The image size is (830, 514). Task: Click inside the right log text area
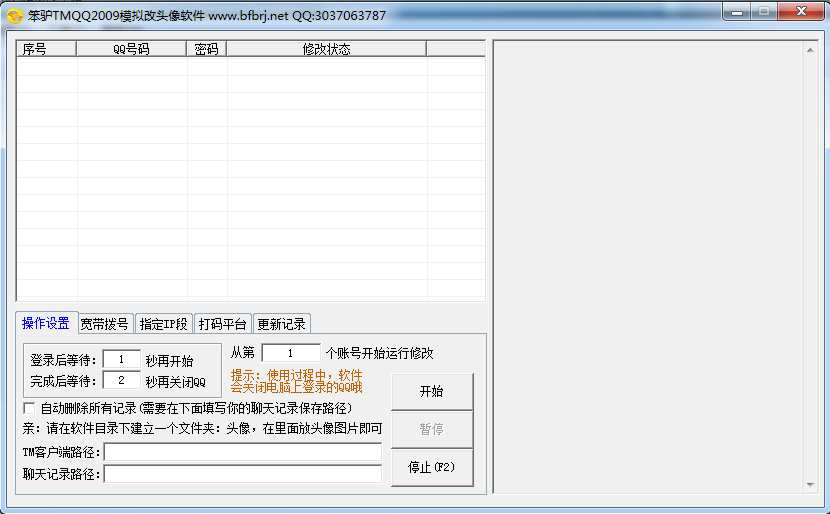(x=648, y=267)
